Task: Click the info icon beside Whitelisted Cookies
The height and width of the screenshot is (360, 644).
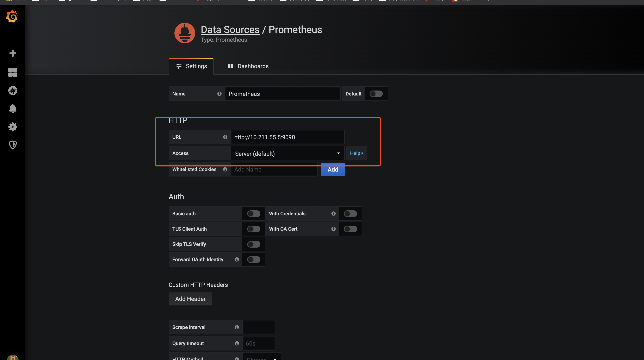Action: click(x=225, y=169)
